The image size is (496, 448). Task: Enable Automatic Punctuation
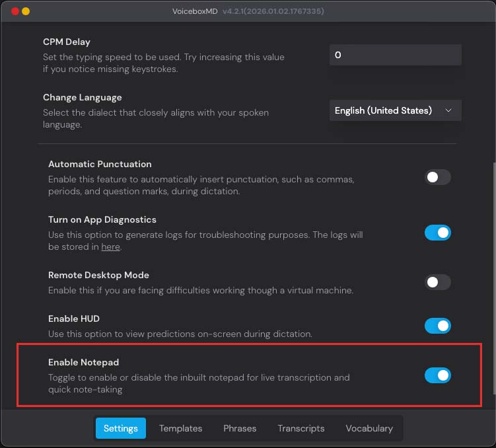point(437,177)
